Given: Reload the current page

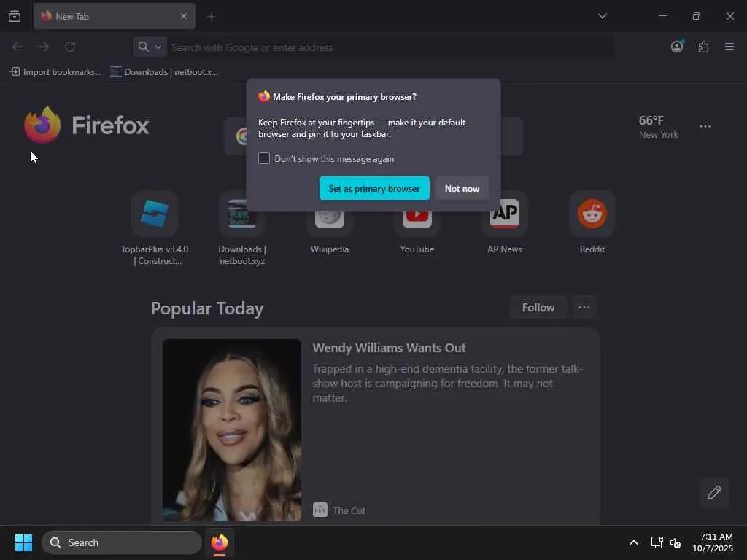Looking at the screenshot, I should point(70,47).
